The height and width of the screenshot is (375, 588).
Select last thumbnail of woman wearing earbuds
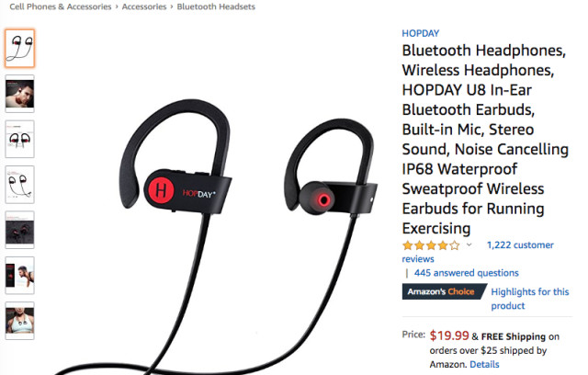click(20, 321)
